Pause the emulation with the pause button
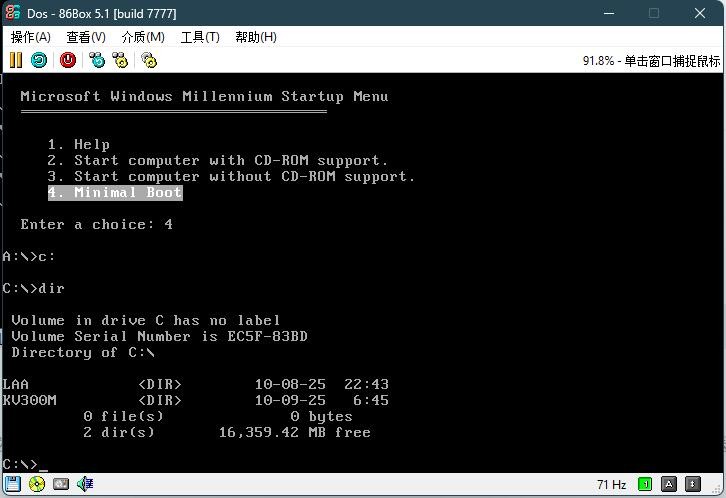The height and width of the screenshot is (498, 726). click(16, 60)
